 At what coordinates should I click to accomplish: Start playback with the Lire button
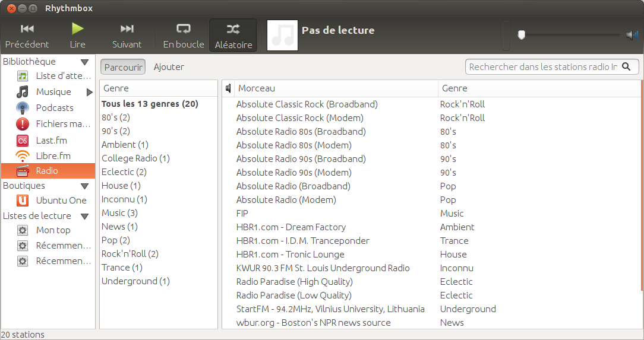click(77, 36)
